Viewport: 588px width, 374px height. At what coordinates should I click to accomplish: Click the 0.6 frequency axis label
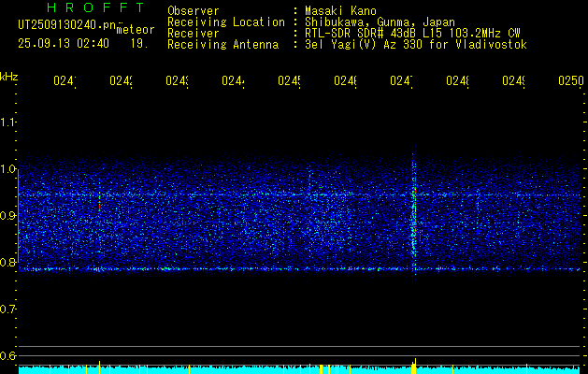pos(7,355)
